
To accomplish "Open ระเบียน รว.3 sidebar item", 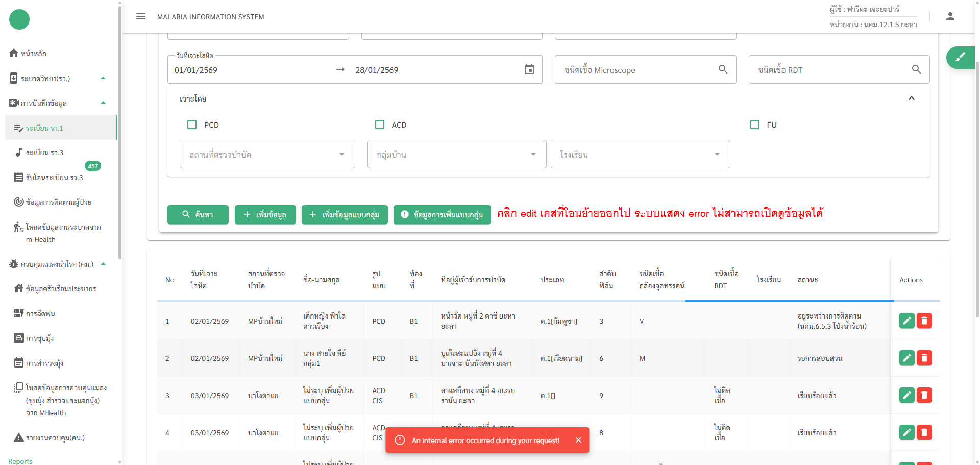I will [45, 153].
